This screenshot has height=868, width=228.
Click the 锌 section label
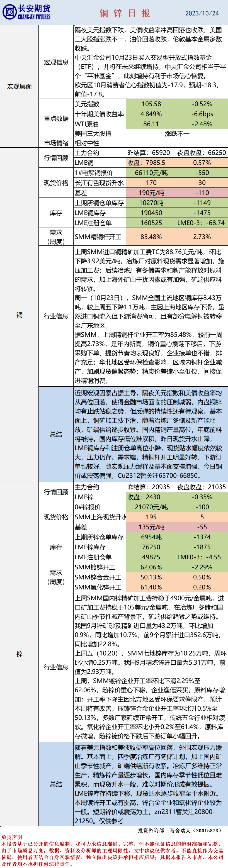(x=20, y=654)
